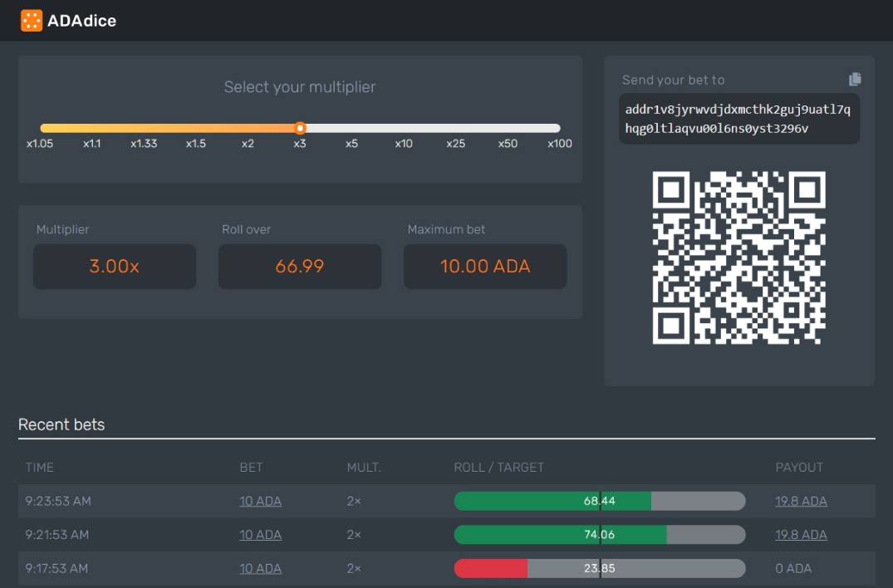
Task: Open the 10 ADA bet link at 9:21:53 AM
Action: pyautogui.click(x=260, y=535)
